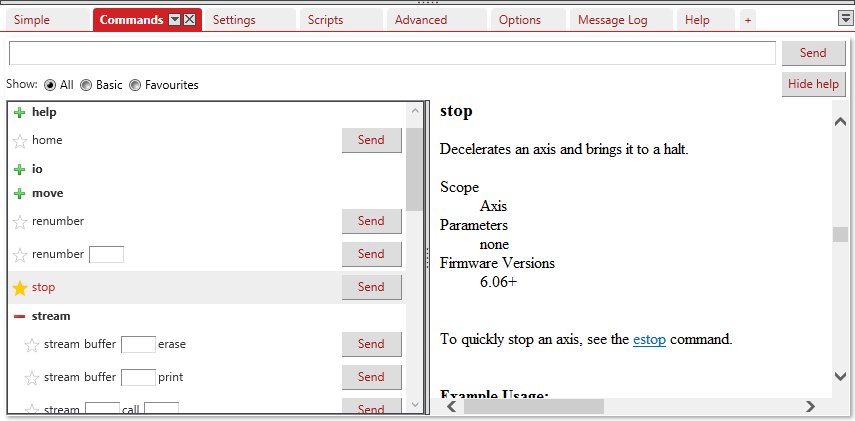Send the typed command from top field
The height and width of the screenshot is (421, 855).
click(813, 53)
